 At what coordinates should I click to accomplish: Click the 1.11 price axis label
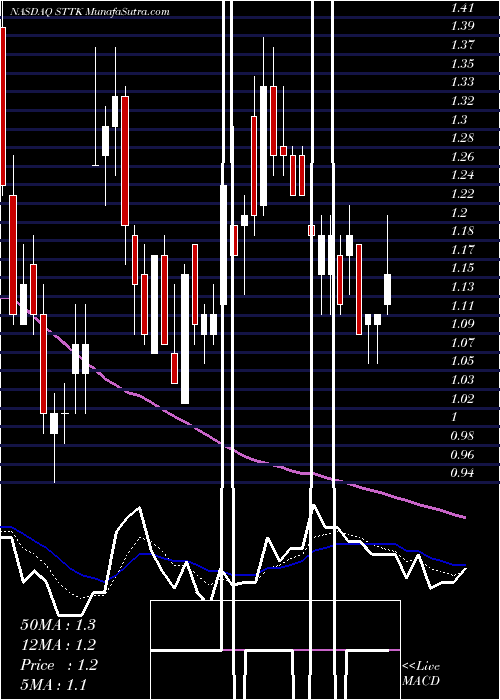[462, 305]
